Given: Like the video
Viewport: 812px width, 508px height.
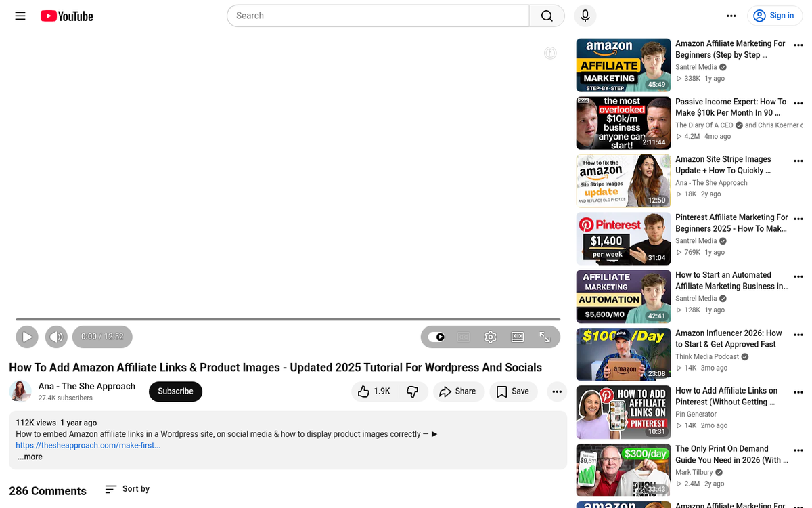Looking at the screenshot, I should [374, 391].
